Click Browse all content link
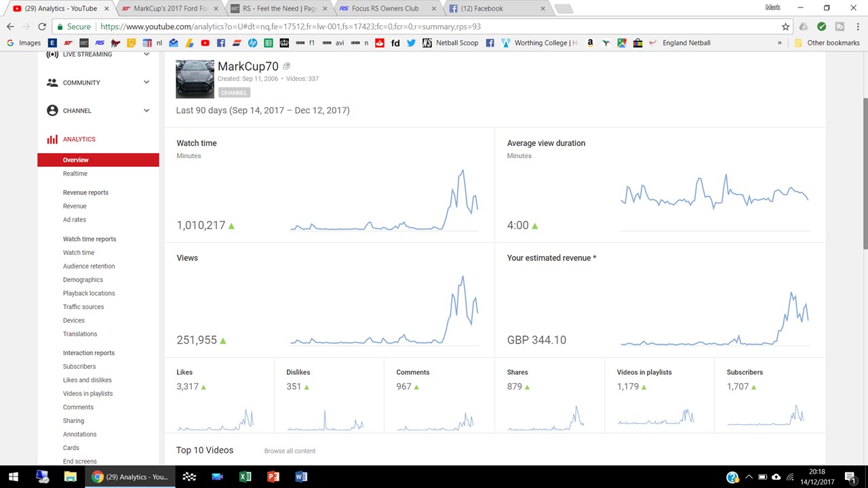Screen dimensions: 868x488 [x=290, y=451]
